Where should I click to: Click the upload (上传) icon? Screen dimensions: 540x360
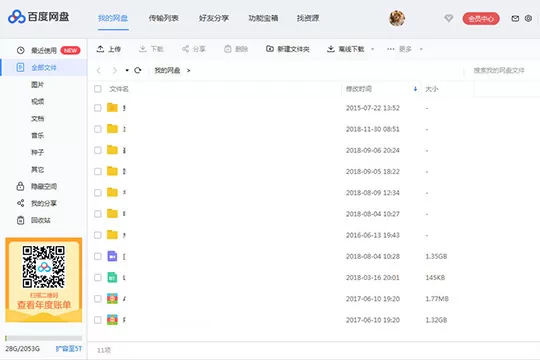pos(100,49)
